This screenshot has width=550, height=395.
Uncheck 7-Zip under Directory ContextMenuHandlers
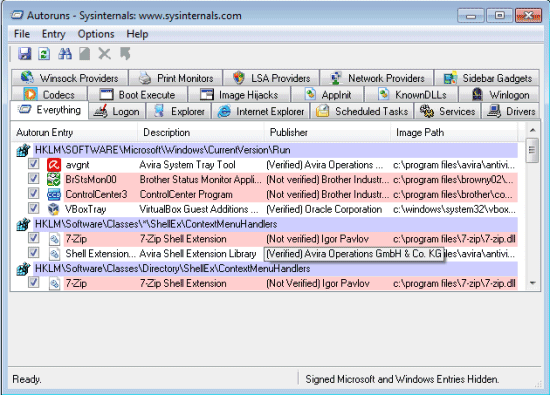tap(34, 282)
